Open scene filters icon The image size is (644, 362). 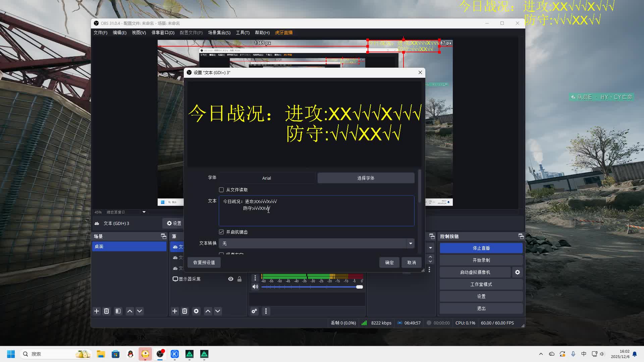point(118,311)
